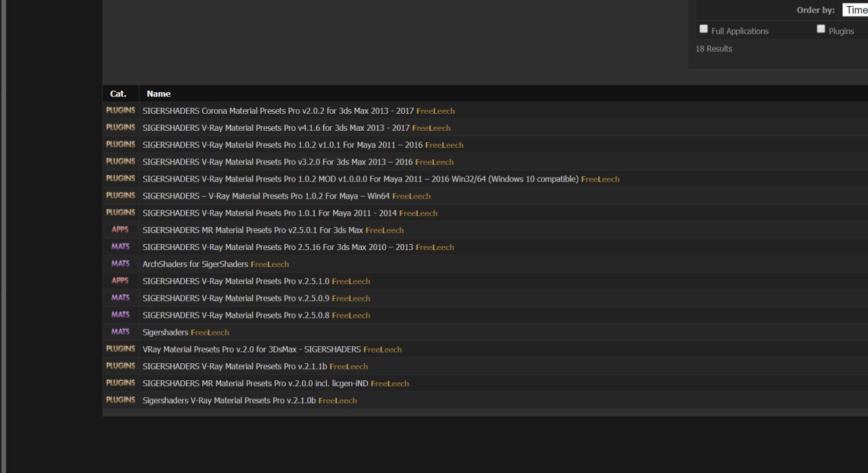Open SIGERSHADERS Corona Material Presets Pro v2.0.2 link
868x473 pixels.
pos(278,110)
